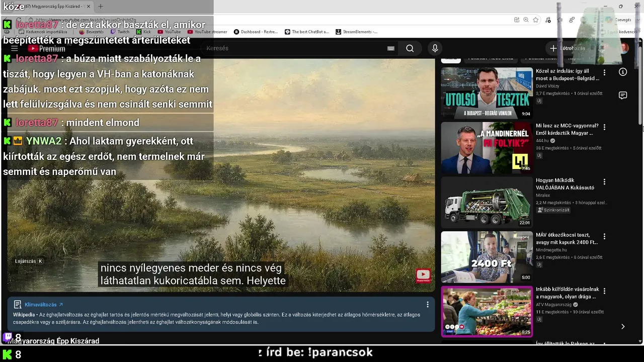Click the Mindmegette.hu channel name
This screenshot has width=644, height=362.
[x=551, y=250]
